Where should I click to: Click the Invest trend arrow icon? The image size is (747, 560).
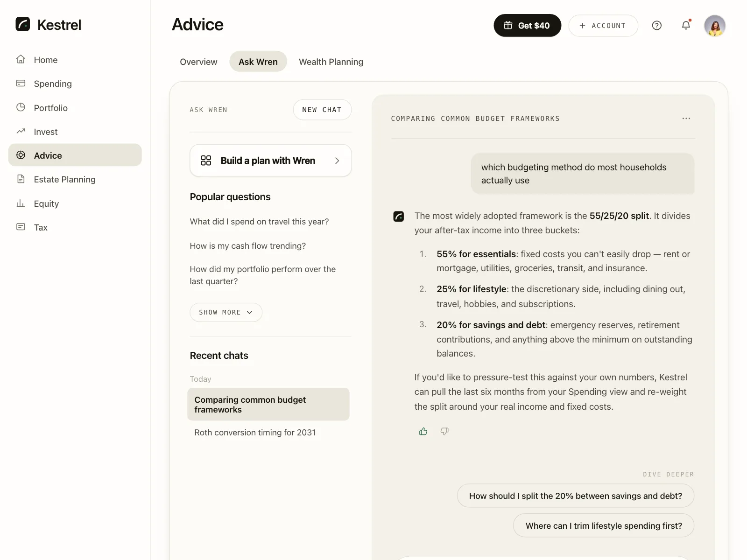[21, 132]
